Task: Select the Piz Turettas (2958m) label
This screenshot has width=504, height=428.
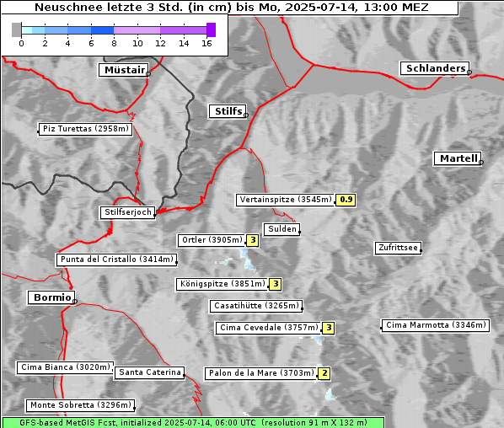Action: point(85,129)
